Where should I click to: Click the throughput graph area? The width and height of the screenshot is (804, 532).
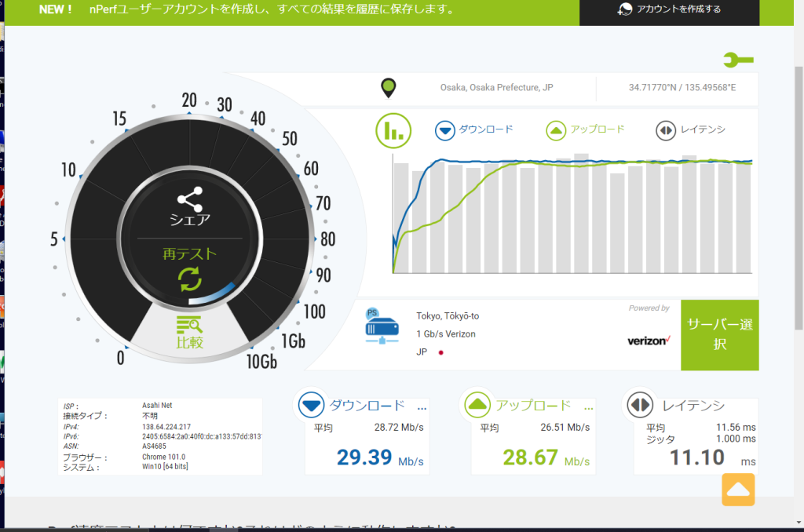click(x=572, y=214)
